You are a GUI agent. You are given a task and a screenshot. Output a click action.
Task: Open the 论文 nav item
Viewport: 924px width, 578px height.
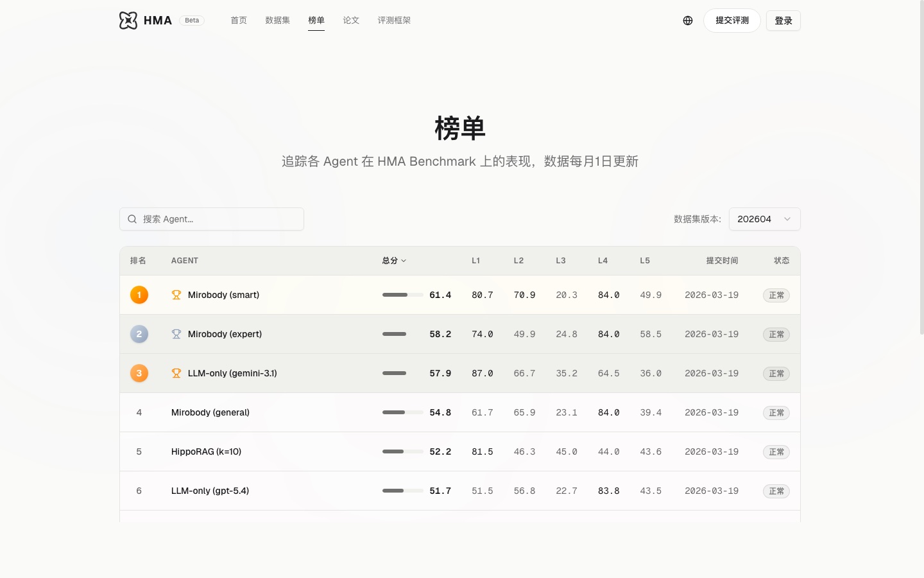click(x=351, y=21)
